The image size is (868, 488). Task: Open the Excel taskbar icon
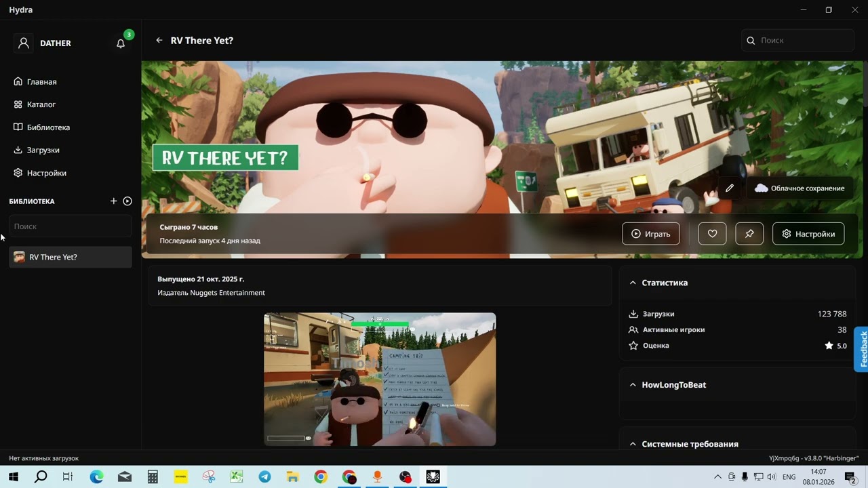pyautogui.click(x=237, y=477)
